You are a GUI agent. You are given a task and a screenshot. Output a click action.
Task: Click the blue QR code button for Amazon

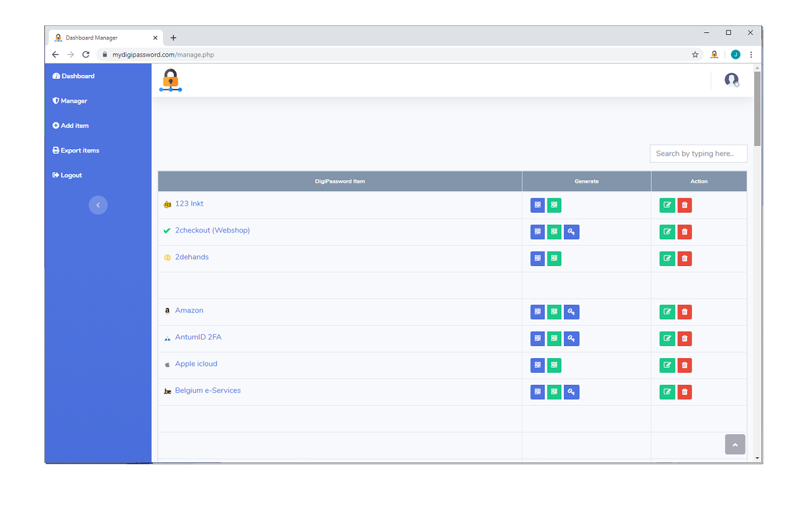(x=537, y=312)
